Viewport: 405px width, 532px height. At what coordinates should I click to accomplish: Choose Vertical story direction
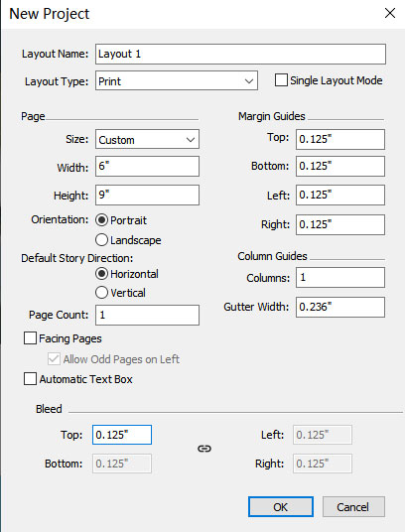[x=102, y=293]
